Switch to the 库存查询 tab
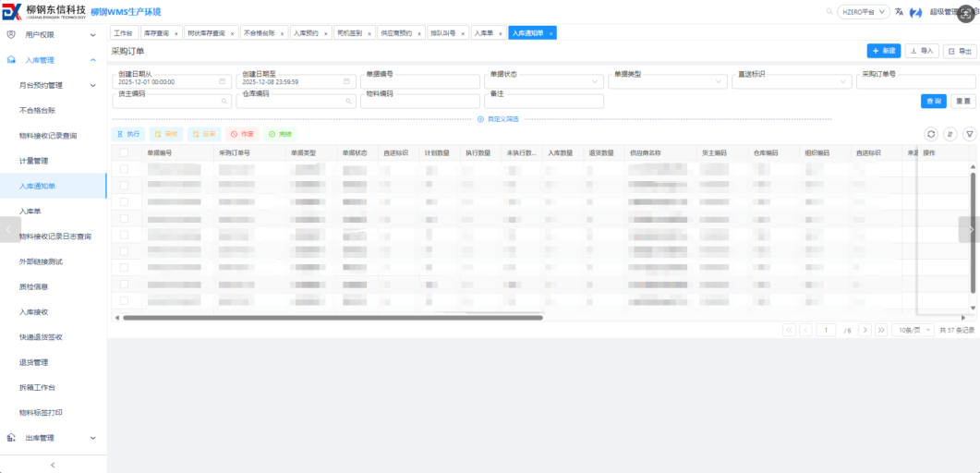This screenshot has height=473, width=980. 156,33
